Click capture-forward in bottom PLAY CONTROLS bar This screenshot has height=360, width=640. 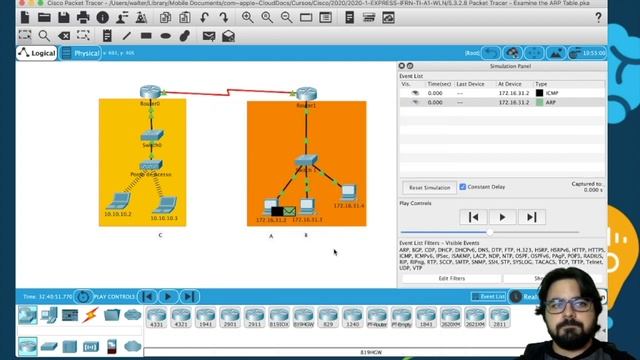click(189, 297)
